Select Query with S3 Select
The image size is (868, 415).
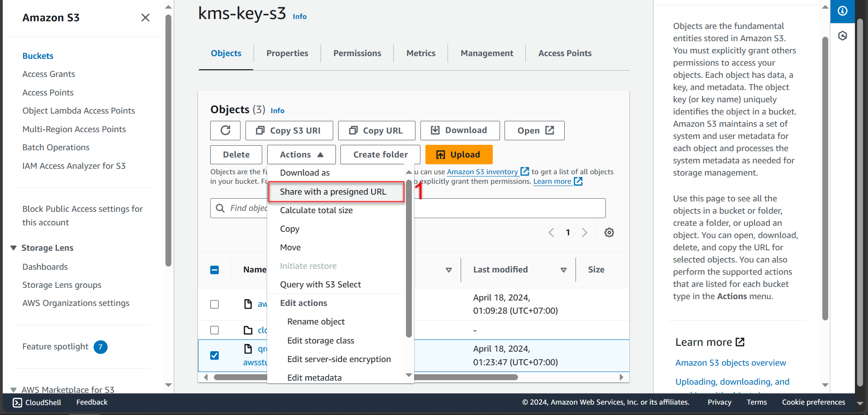pos(321,284)
